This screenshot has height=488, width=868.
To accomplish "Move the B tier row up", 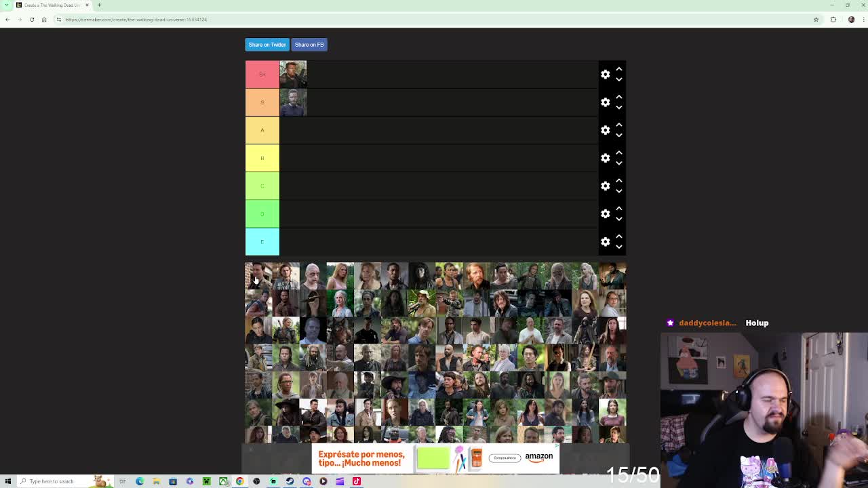I will click(618, 152).
